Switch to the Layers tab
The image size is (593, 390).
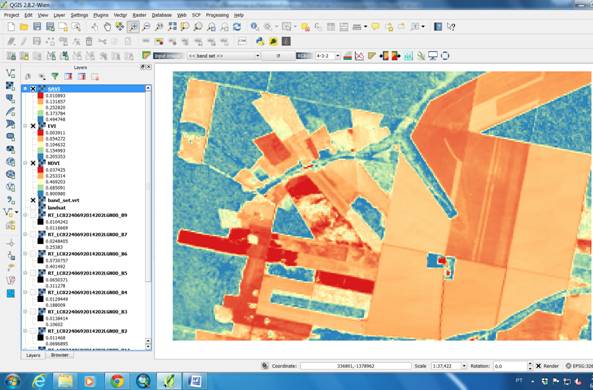pyautogui.click(x=33, y=356)
